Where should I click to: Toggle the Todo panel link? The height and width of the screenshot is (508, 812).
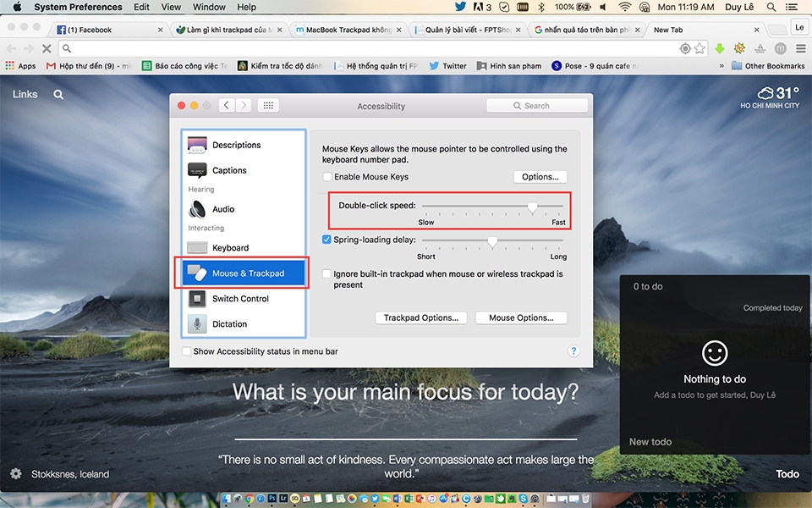coord(787,474)
